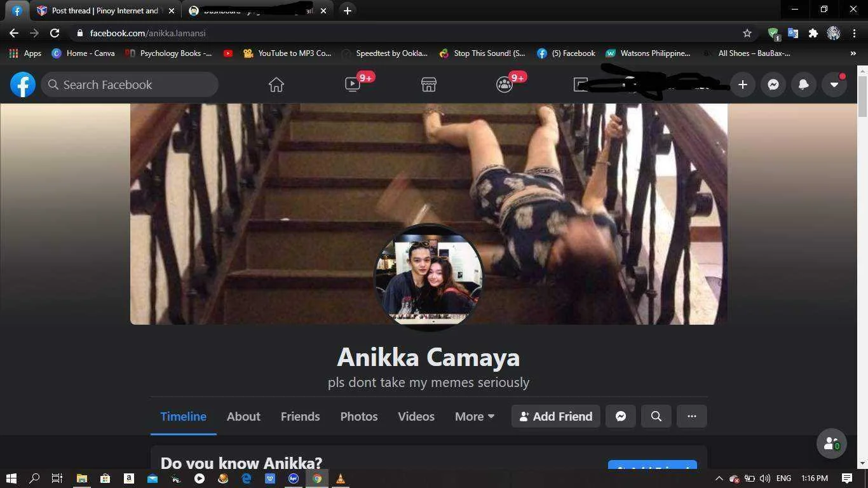Click the bio 'pls dont take my memes seriously'

(428, 383)
